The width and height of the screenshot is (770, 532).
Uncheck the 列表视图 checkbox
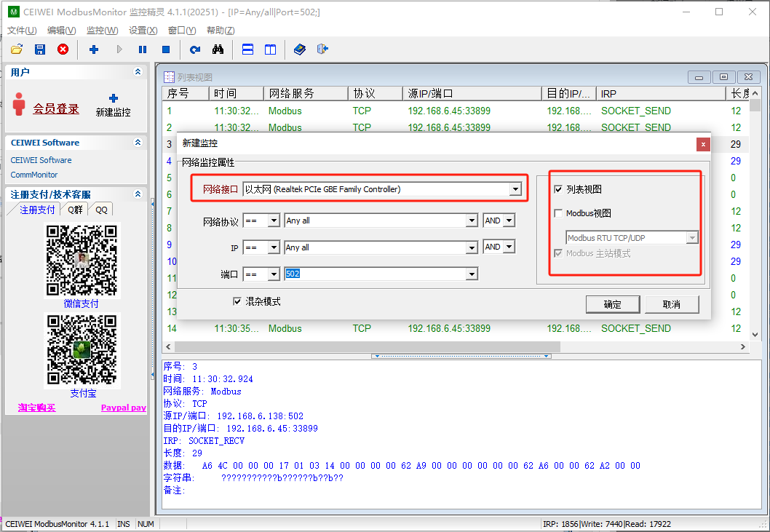[558, 189]
